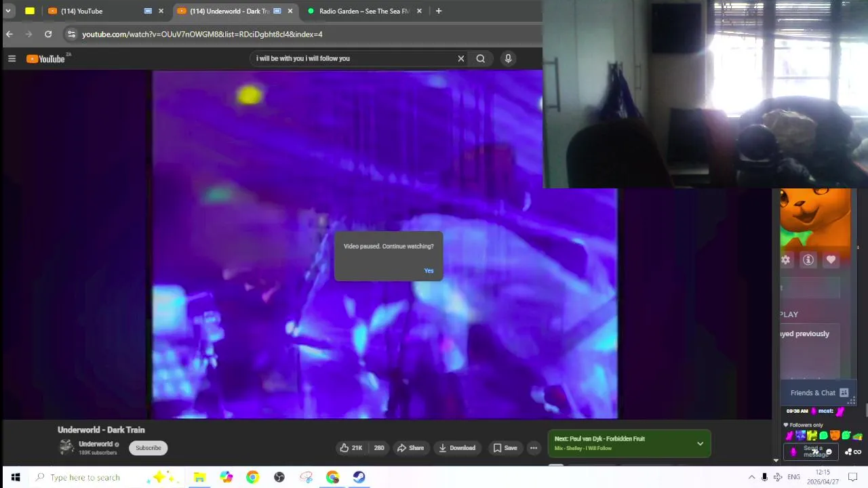Image resolution: width=868 pixels, height=488 pixels.
Task: Open the Steam game info icon
Action: 808,260
